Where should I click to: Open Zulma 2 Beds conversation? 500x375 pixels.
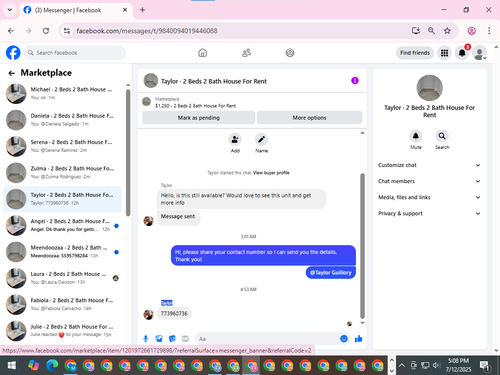pos(62,172)
